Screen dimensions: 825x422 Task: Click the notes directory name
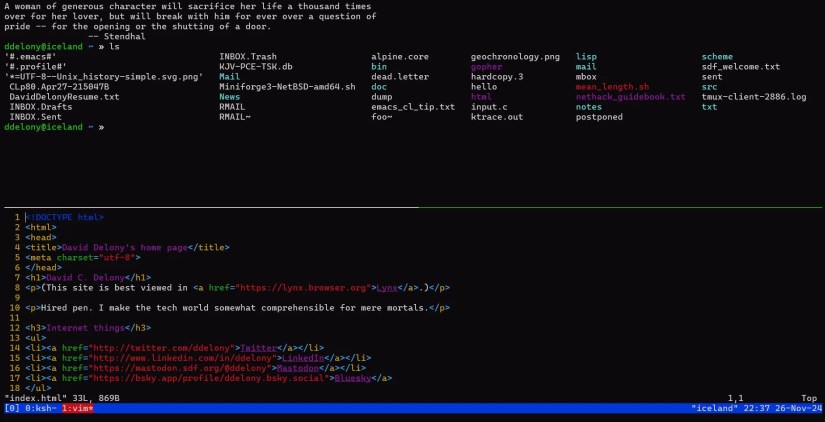point(589,107)
